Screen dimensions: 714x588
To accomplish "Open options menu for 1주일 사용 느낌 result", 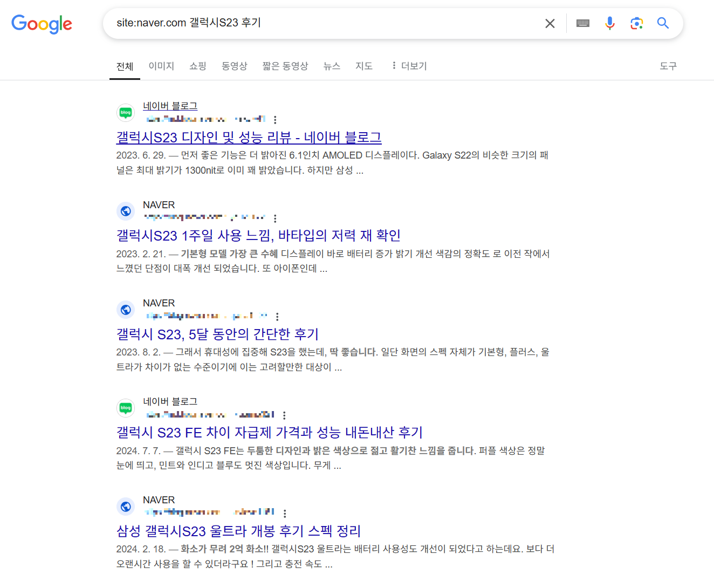I will 275,218.
